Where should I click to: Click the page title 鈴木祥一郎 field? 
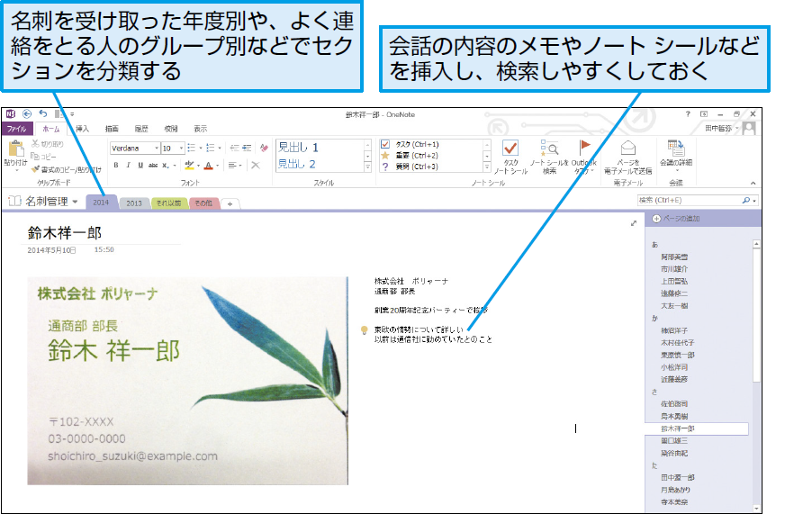[65, 233]
